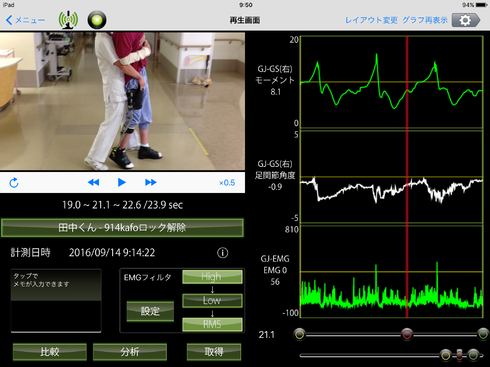This screenshot has height=367, width=490.
Task: Click the red playback cursor line in the graph
Action: [x=407, y=177]
